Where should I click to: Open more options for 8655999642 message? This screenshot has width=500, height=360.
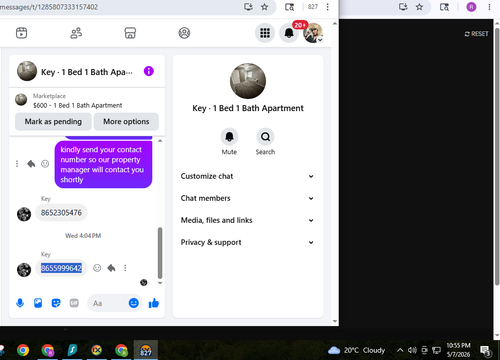tap(125, 268)
